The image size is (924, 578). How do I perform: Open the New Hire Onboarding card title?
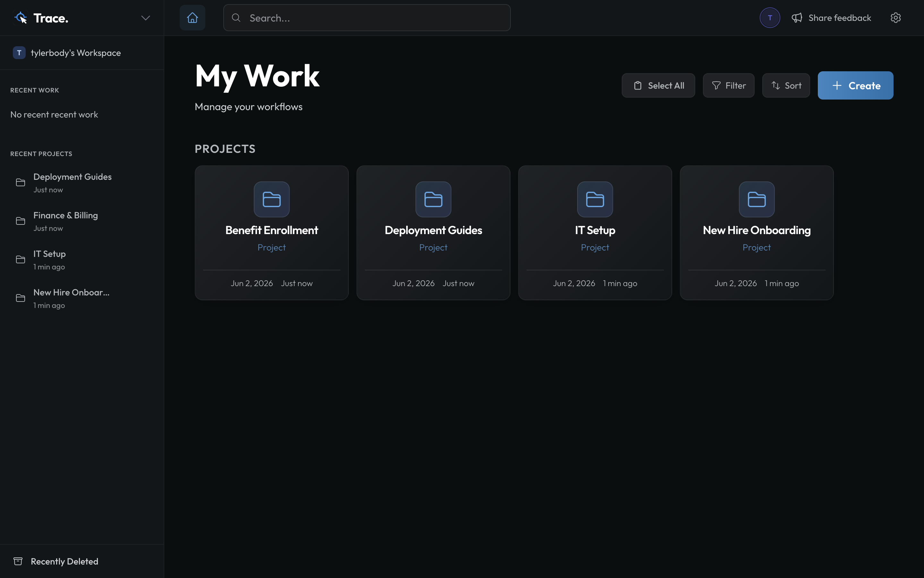pyautogui.click(x=757, y=230)
